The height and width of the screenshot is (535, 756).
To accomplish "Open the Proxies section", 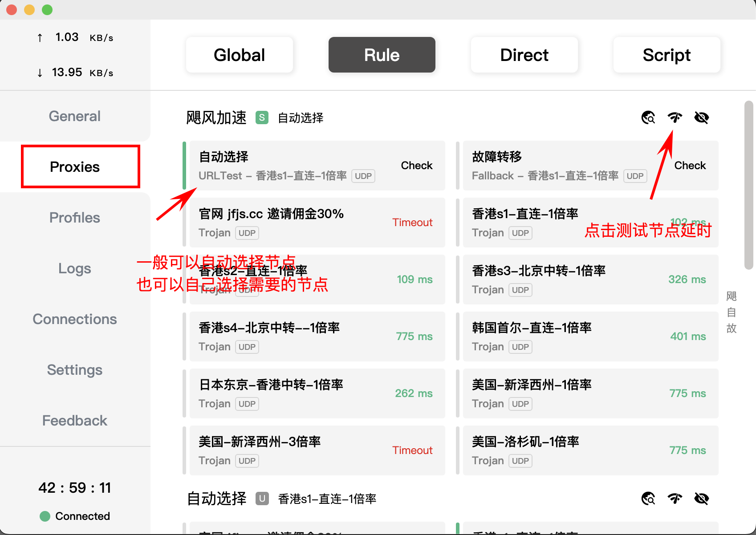I will click(x=75, y=167).
